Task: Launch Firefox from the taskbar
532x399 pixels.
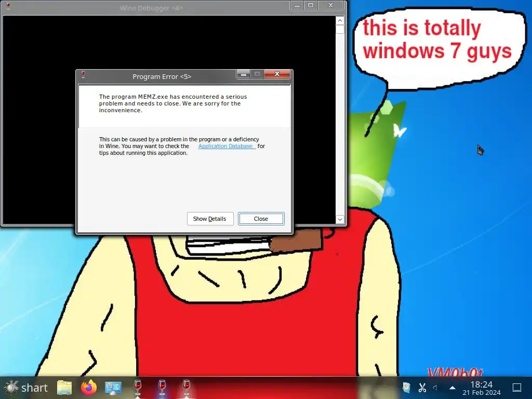Action: (x=88, y=388)
